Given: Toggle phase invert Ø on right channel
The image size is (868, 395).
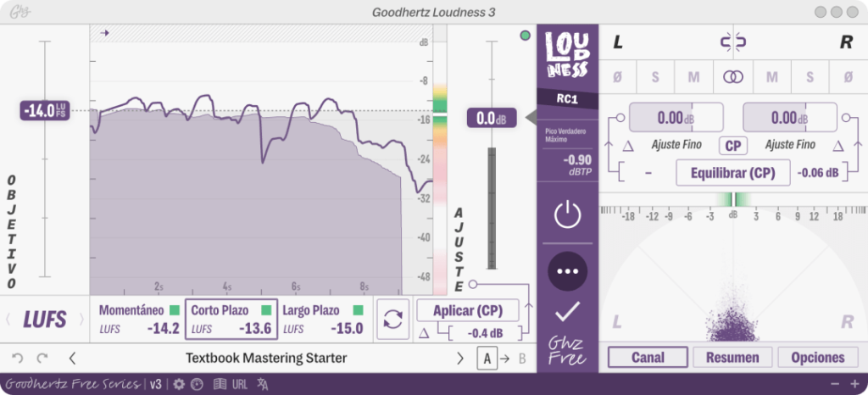Looking at the screenshot, I should point(848,77).
